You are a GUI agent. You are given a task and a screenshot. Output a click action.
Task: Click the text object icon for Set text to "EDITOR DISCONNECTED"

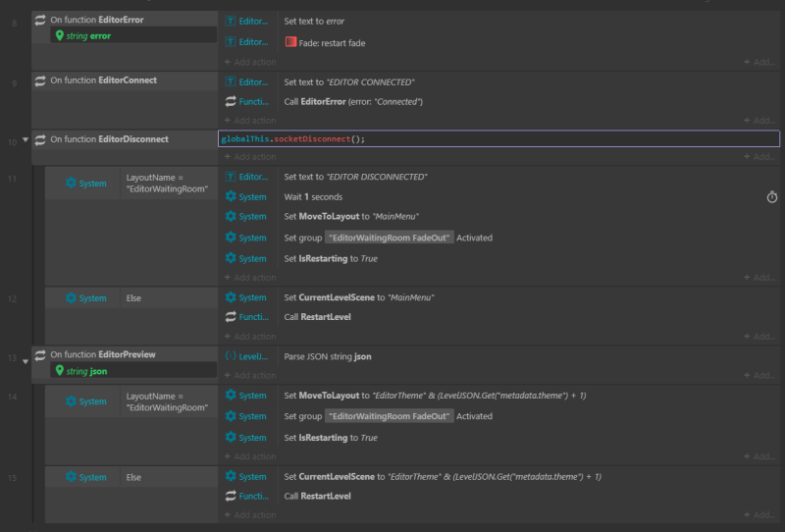[231, 177]
